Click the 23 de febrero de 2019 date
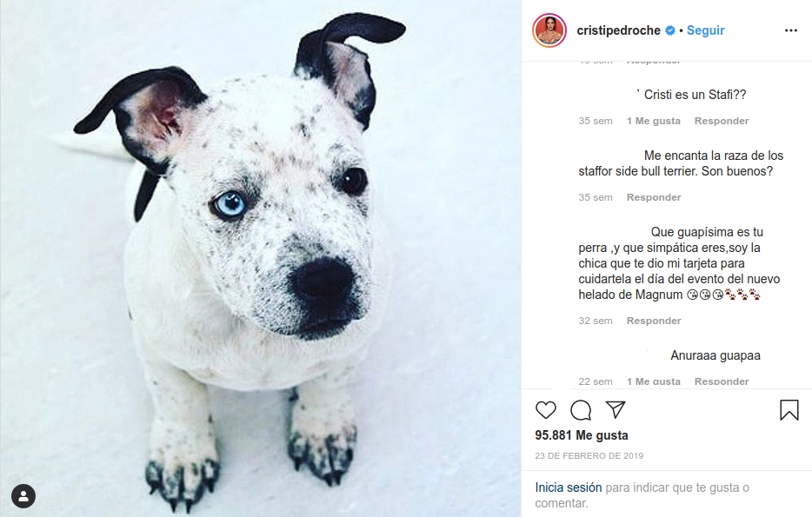Screen dimensions: 812x517 589,455
